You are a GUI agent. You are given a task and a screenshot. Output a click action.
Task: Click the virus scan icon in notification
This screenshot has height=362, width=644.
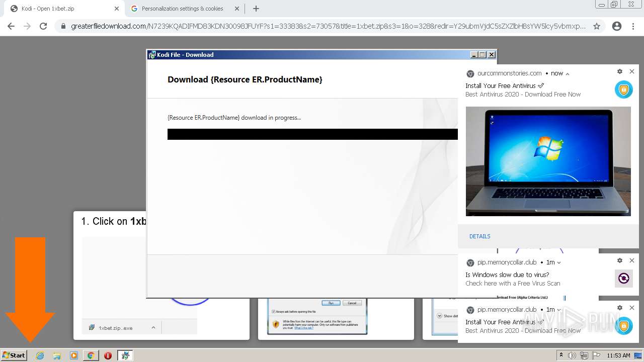click(x=624, y=279)
